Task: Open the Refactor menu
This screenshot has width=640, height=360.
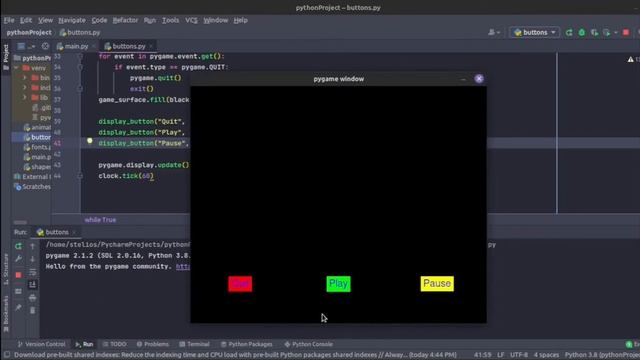Action: click(x=125, y=20)
